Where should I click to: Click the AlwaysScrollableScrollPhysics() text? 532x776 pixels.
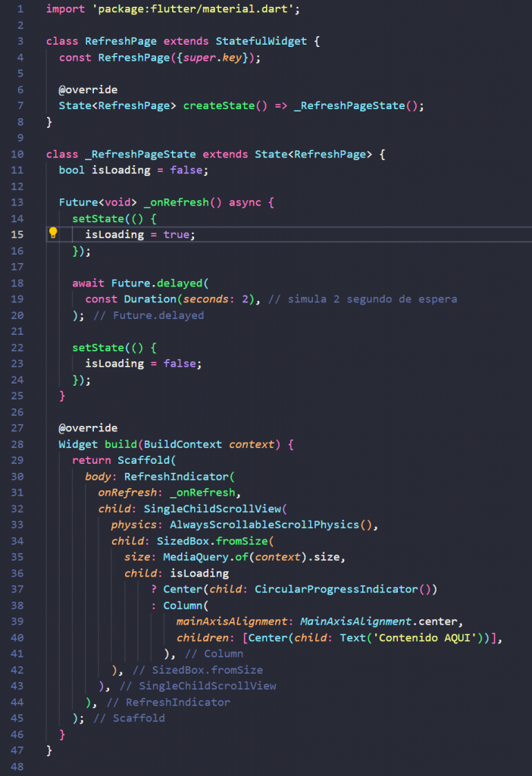coord(273,524)
